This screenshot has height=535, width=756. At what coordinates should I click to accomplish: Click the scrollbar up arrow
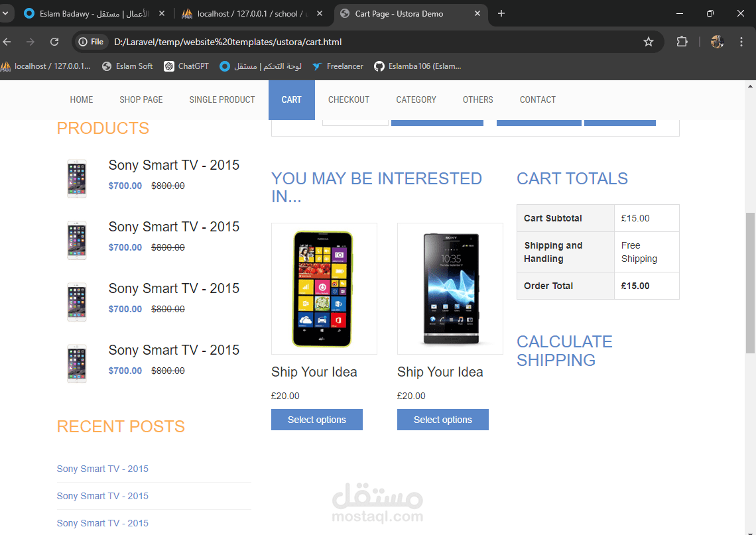pos(750,86)
